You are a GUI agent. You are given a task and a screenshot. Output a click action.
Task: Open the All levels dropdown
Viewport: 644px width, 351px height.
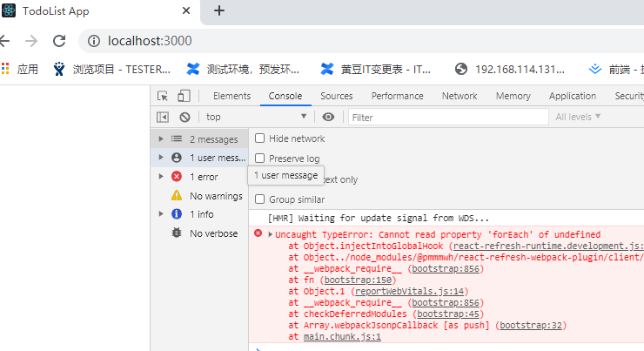click(x=578, y=117)
